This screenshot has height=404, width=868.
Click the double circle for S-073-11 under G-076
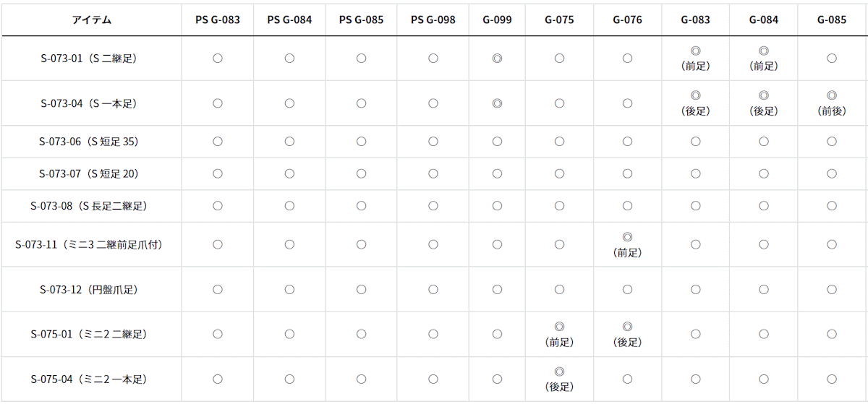627,237
